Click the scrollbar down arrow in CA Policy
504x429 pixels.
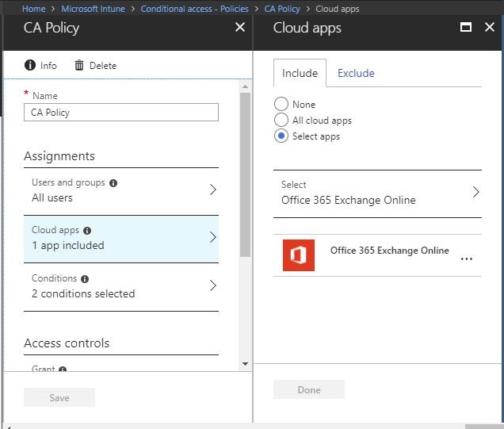tap(245, 364)
